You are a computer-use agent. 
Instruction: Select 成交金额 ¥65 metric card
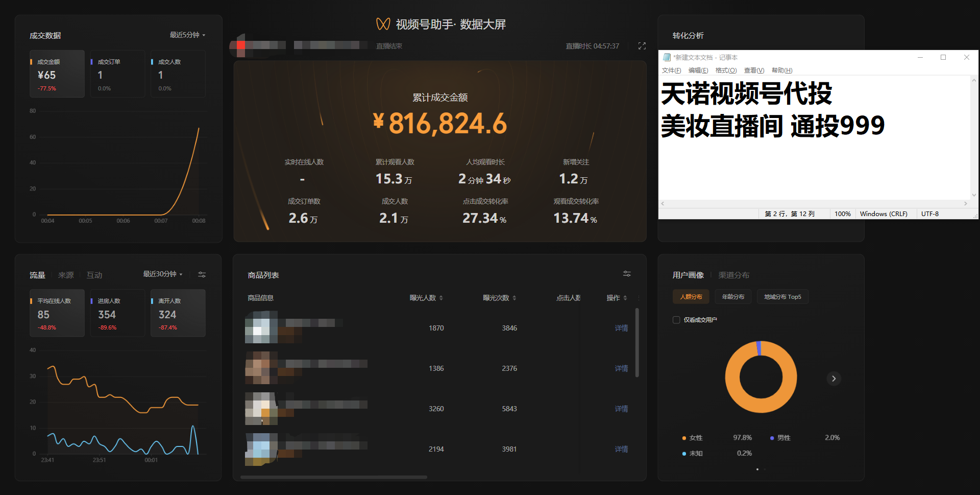pos(57,74)
